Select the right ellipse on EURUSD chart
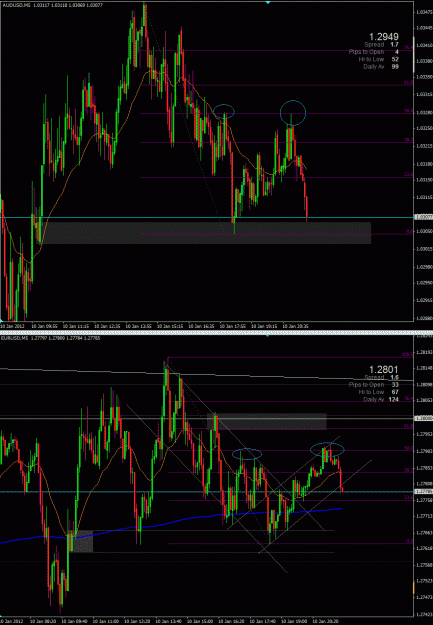433x625 pixels. pyautogui.click(x=327, y=450)
